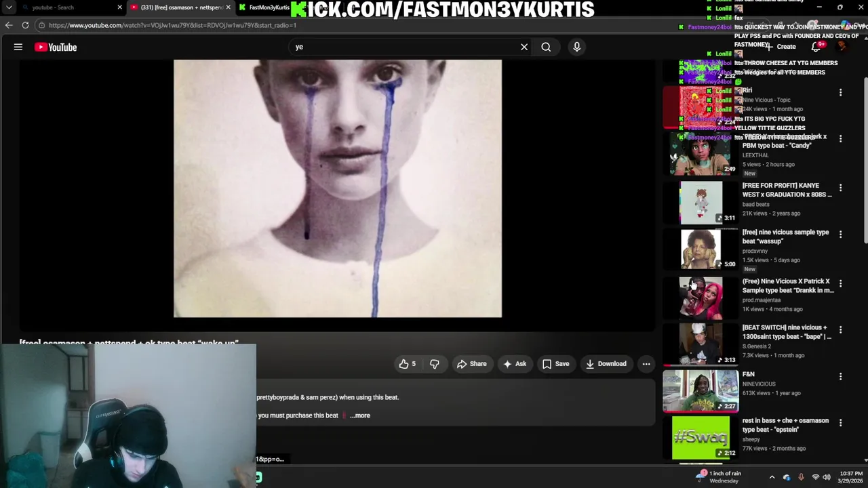Go back with browser back arrow
Viewport: 868px width, 488px height.
(x=9, y=25)
